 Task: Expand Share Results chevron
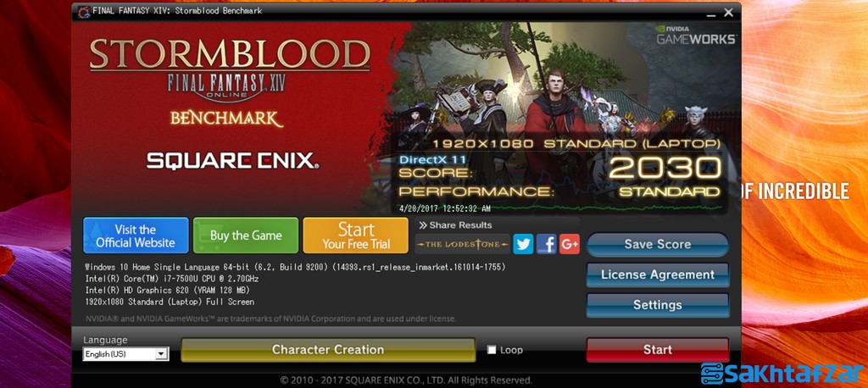click(423, 225)
